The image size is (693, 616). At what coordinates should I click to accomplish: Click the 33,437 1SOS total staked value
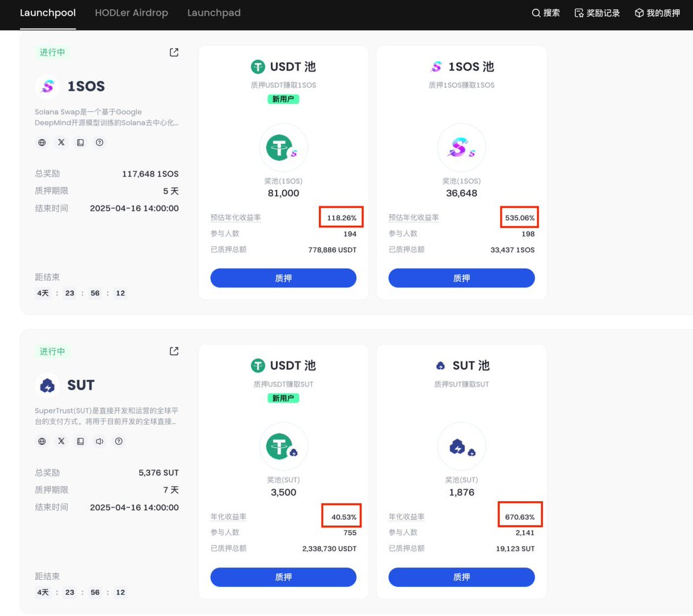(x=512, y=250)
